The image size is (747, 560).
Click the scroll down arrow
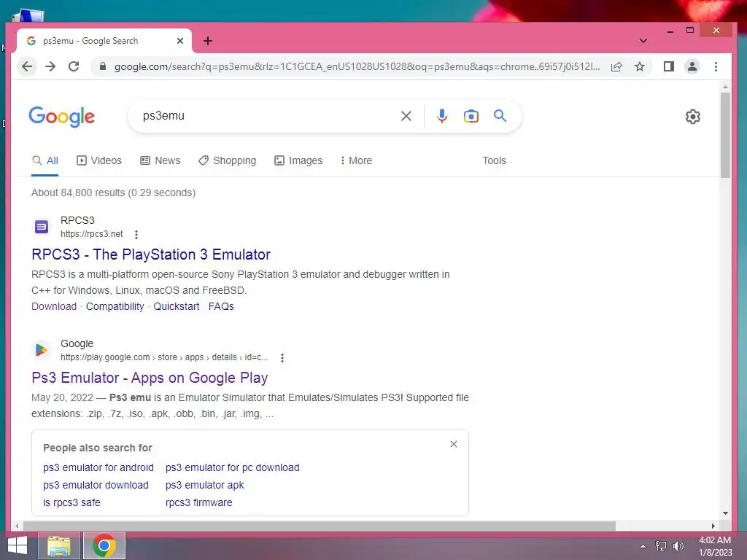tap(725, 513)
